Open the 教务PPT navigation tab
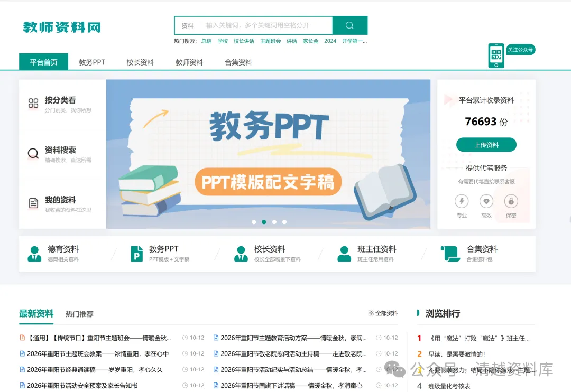Screen dimensions: 571x392 click(92, 62)
